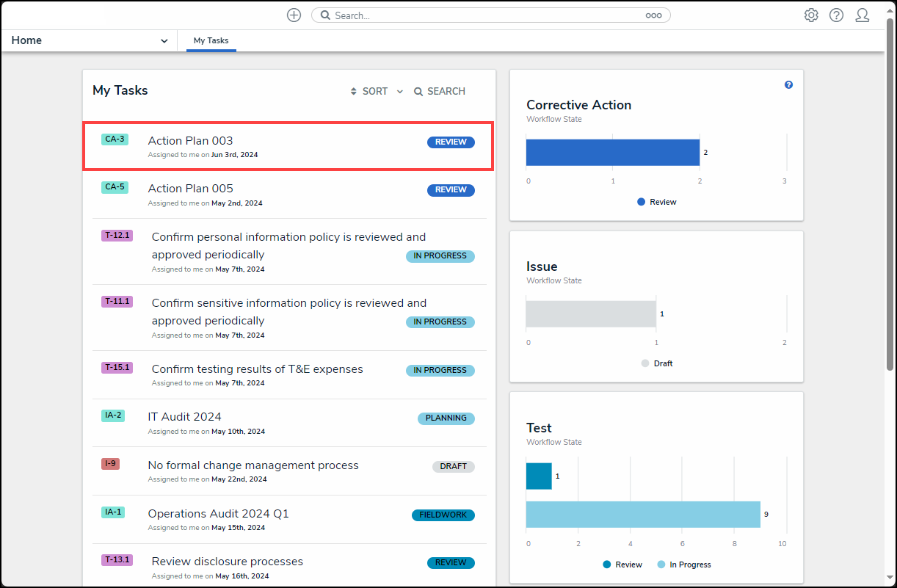897x588 pixels.
Task: Open the IT Audit 2024 task
Action: pos(184,417)
